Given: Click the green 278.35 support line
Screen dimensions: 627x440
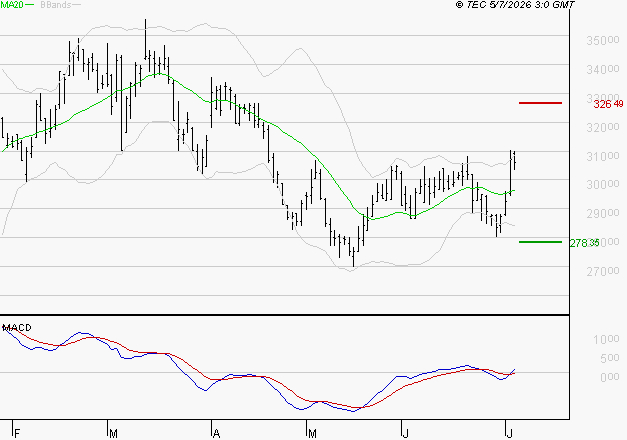Looking at the screenshot, I should point(540,242).
